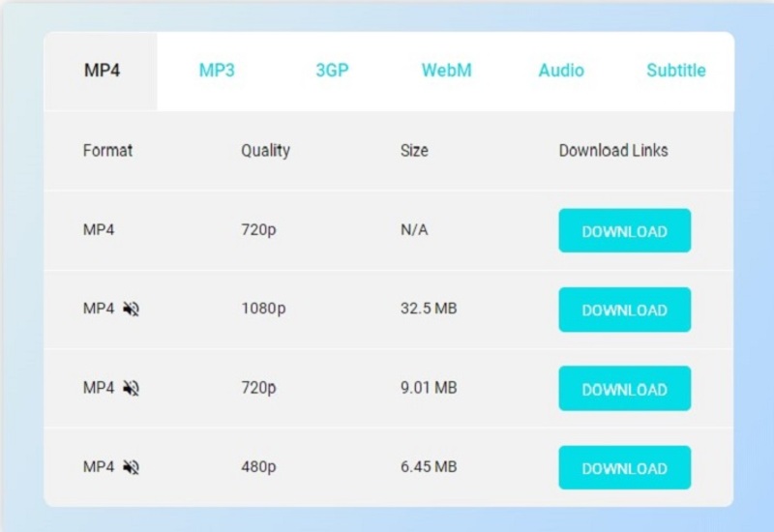This screenshot has height=532, width=774.
Task: Open the 3GP format tab
Action: [332, 71]
